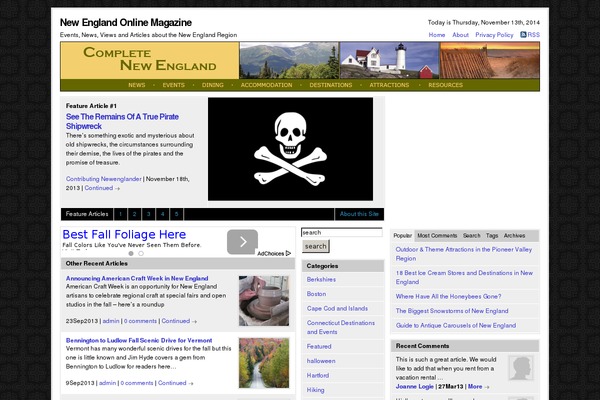This screenshot has height=400, width=600.
Task: Open the DINING menu item
Action: coord(212,85)
